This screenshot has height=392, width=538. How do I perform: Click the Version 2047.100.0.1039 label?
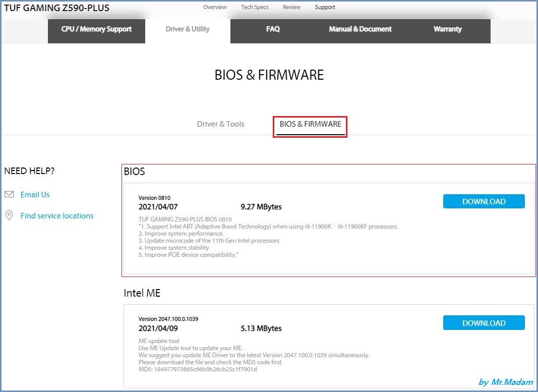click(x=168, y=319)
